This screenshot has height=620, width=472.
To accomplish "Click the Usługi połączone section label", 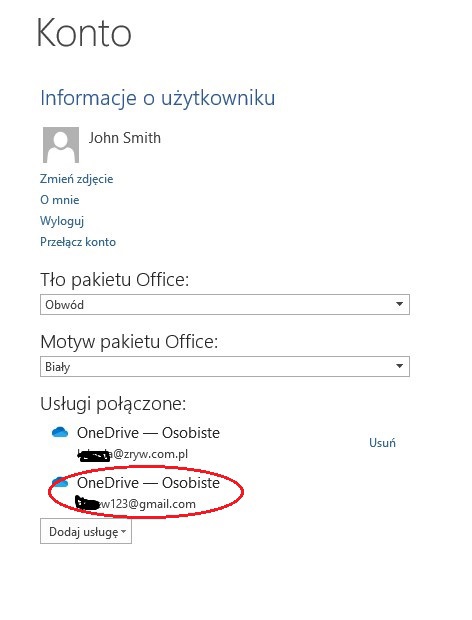I will (x=113, y=404).
